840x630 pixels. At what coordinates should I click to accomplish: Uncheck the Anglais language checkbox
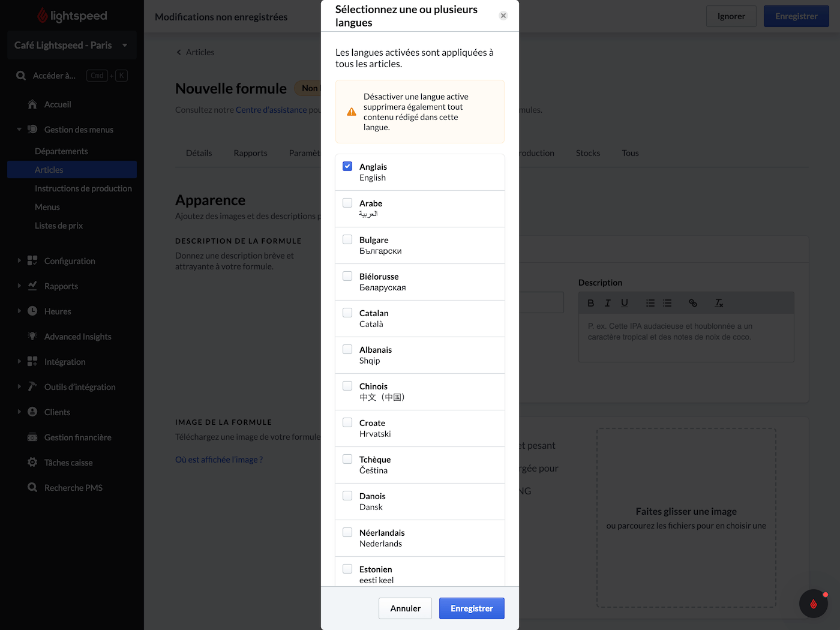347,166
